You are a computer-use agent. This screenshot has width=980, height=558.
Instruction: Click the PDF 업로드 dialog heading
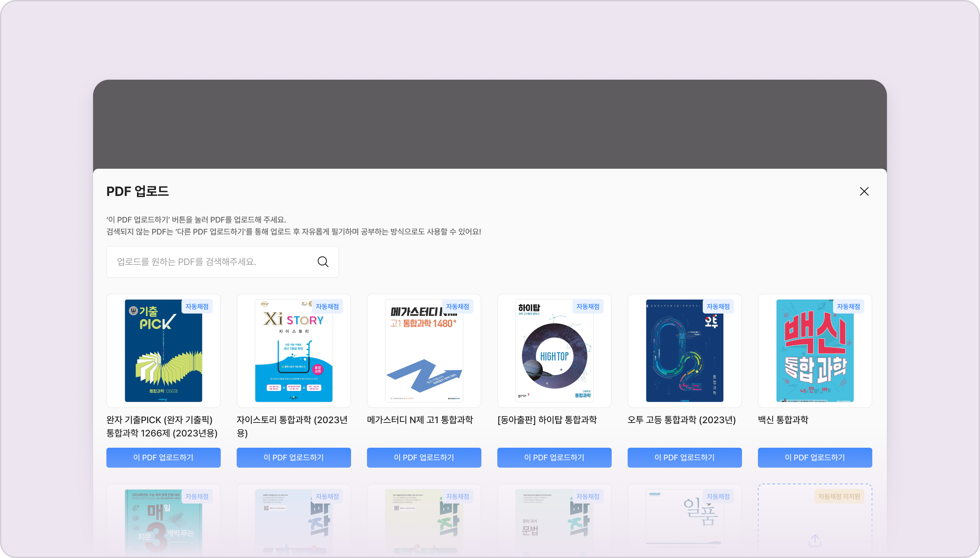(x=137, y=191)
